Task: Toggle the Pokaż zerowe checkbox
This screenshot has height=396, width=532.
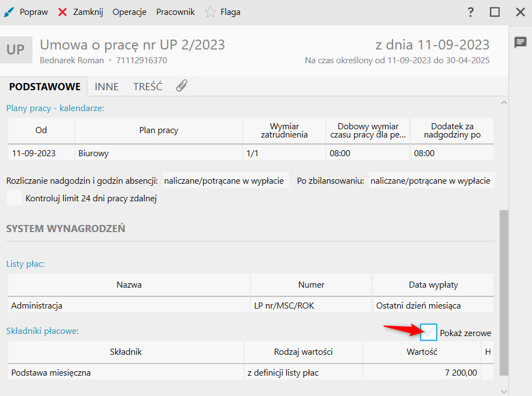Action: (429, 332)
